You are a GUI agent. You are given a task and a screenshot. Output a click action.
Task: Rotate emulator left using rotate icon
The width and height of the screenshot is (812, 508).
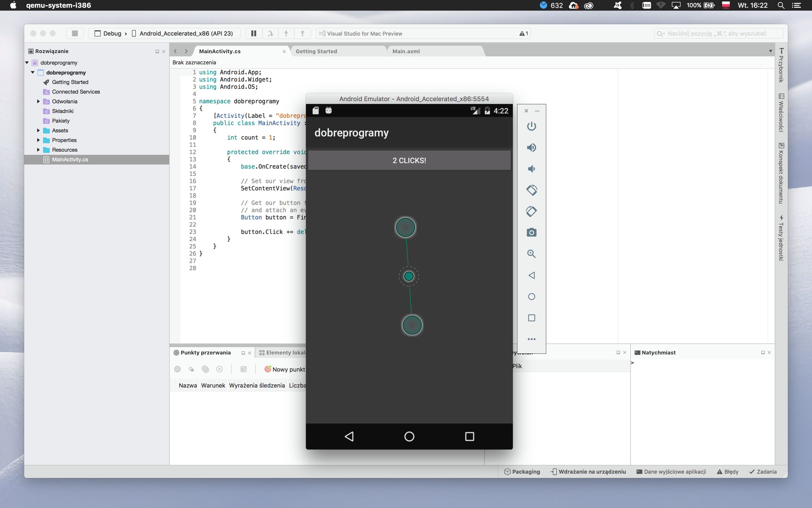tap(531, 190)
